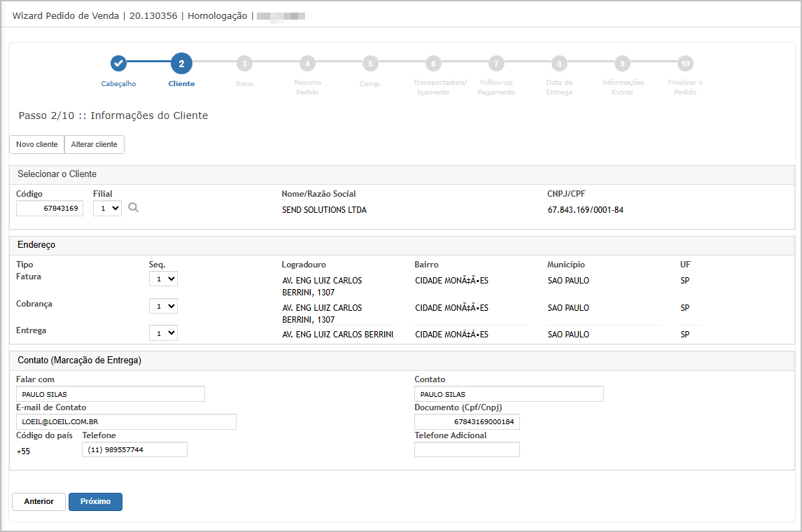This screenshot has height=532, width=802.
Task: Open the Filial dropdown
Action: (107, 208)
